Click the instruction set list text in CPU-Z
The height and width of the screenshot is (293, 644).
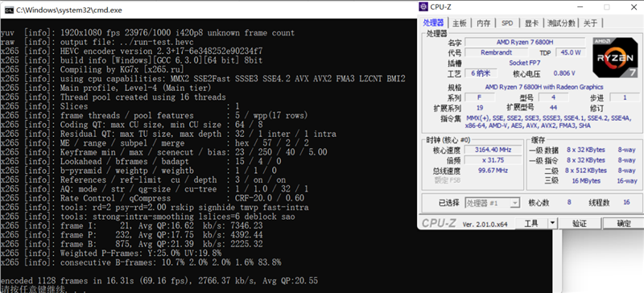tap(548, 122)
